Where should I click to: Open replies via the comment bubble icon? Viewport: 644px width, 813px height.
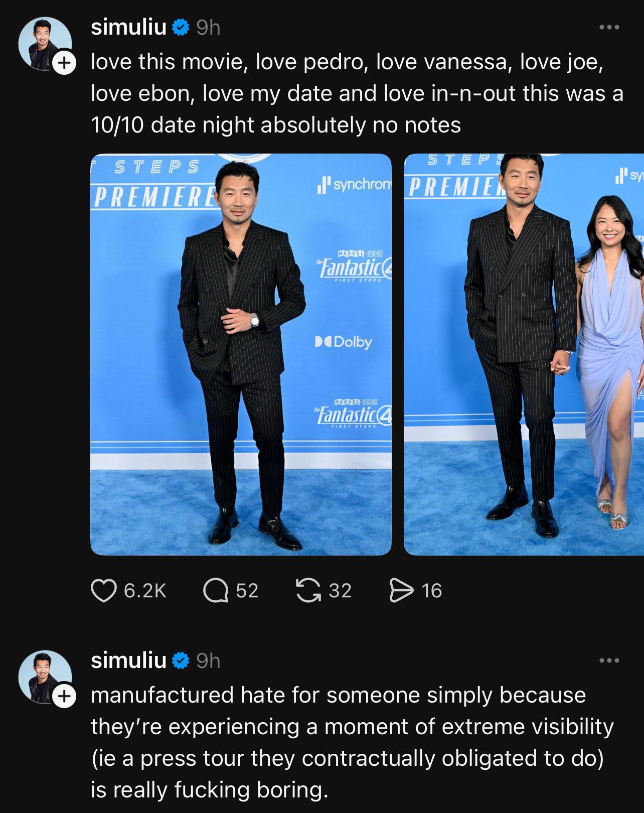coord(215,591)
